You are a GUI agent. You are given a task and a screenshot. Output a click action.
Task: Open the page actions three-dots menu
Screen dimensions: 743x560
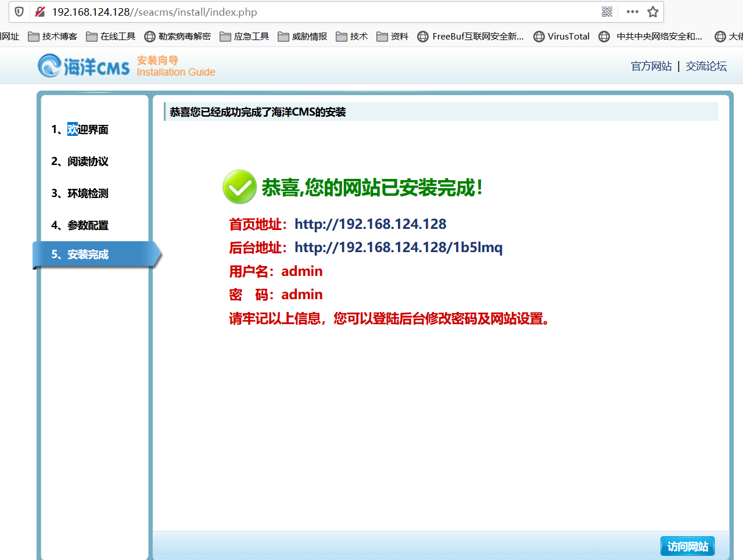coord(633,12)
